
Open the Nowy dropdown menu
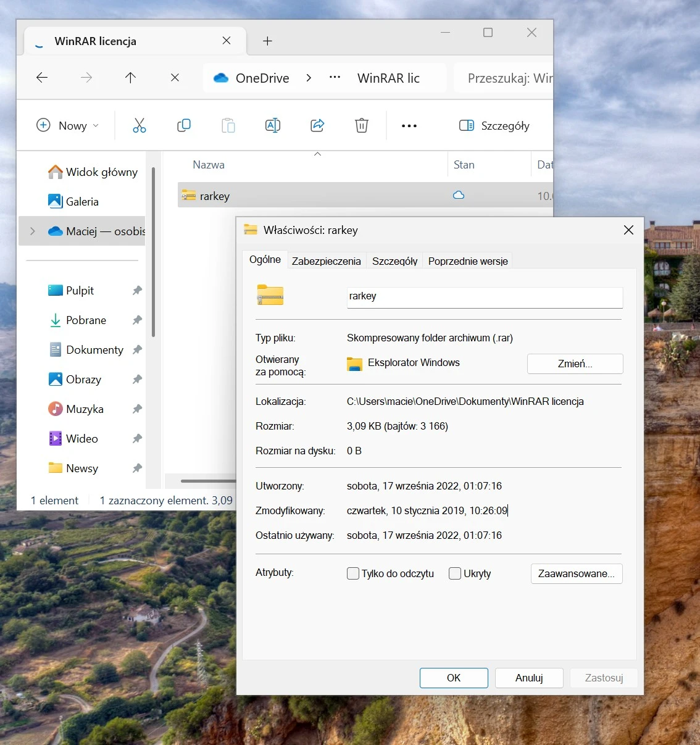click(68, 126)
